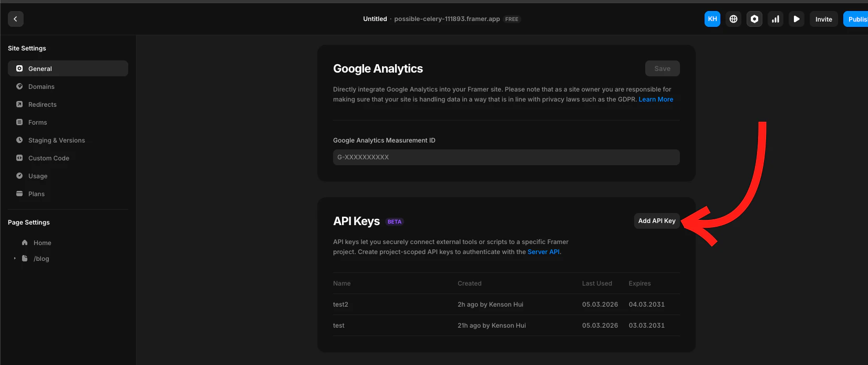
Task: Click the Created column header
Action: (x=470, y=283)
